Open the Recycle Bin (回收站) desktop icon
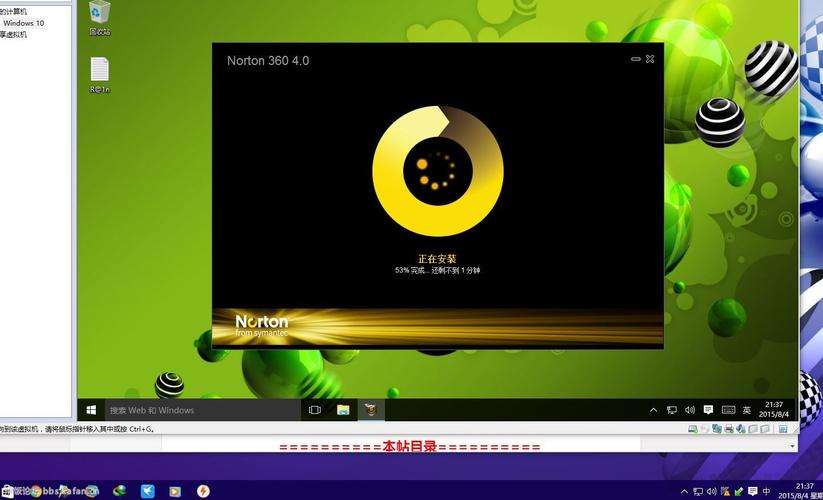Screen dimensions: 823x500 coord(99,17)
